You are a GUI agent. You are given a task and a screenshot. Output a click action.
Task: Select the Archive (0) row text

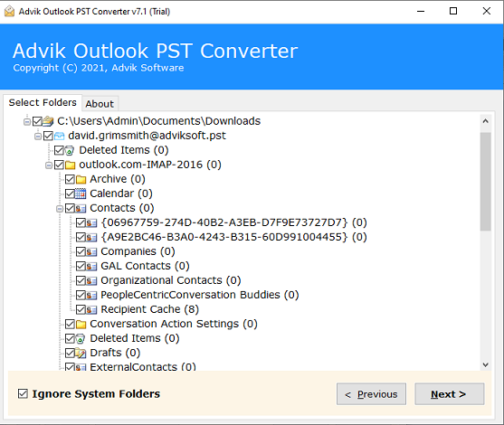(x=118, y=179)
